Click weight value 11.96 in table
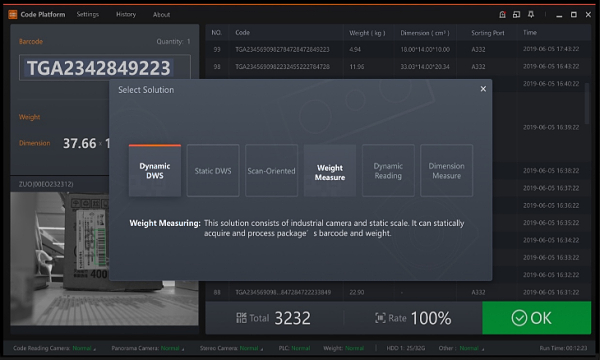This screenshot has height=360, width=600. coord(357,67)
